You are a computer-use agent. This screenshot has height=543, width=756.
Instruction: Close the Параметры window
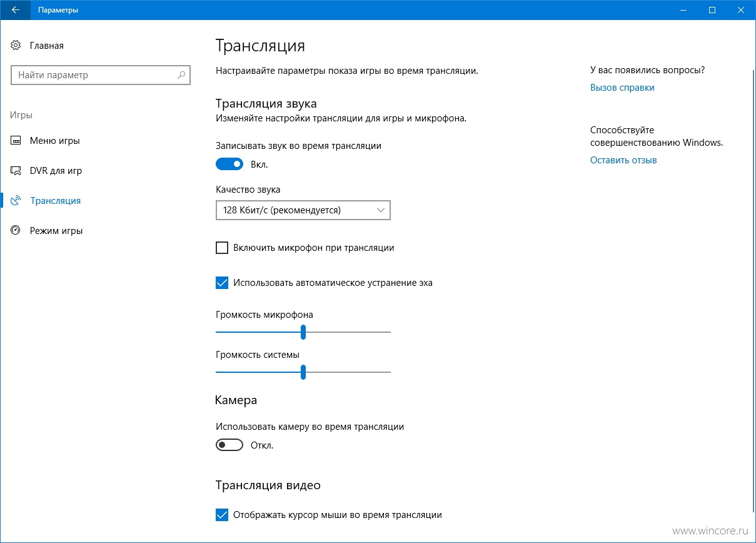point(741,10)
